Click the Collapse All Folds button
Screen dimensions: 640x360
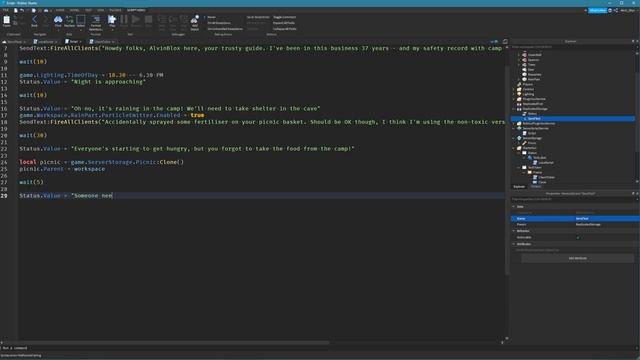(x=284, y=29)
